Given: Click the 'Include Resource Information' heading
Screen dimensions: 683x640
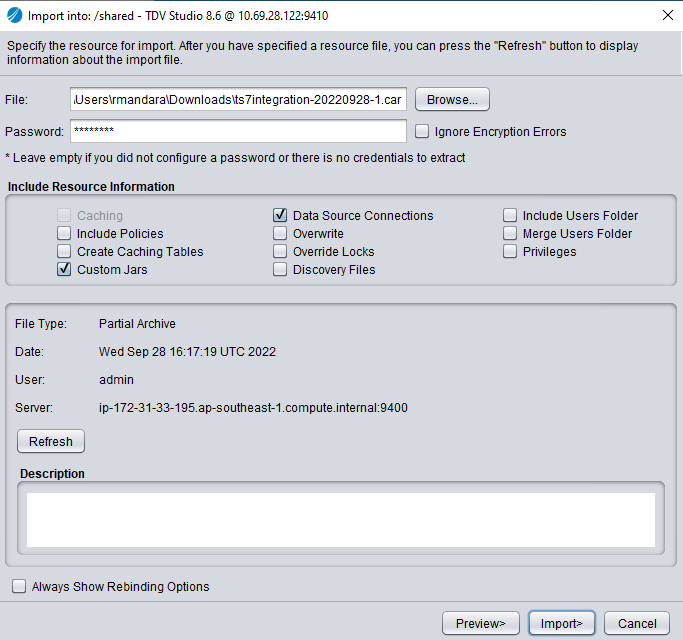Looking at the screenshot, I should (x=91, y=186).
